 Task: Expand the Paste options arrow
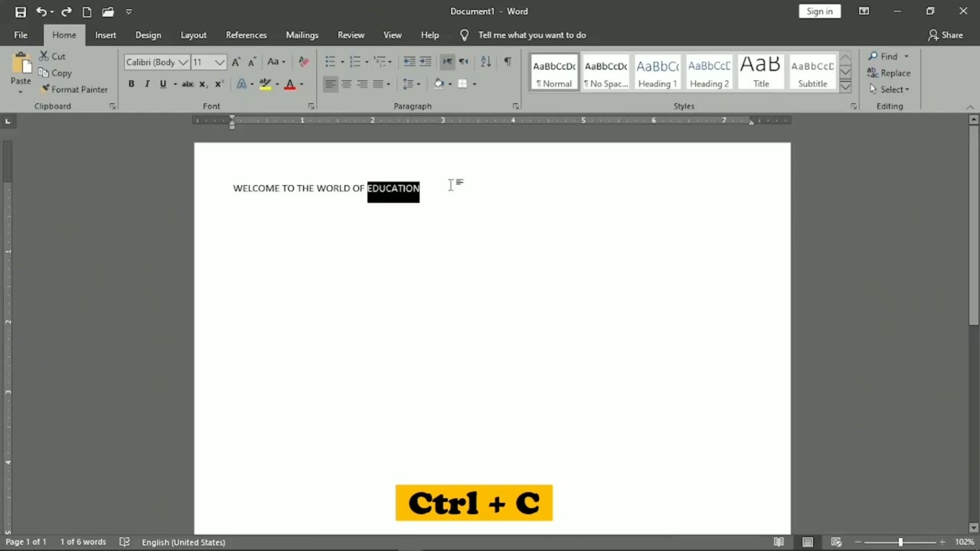click(21, 92)
